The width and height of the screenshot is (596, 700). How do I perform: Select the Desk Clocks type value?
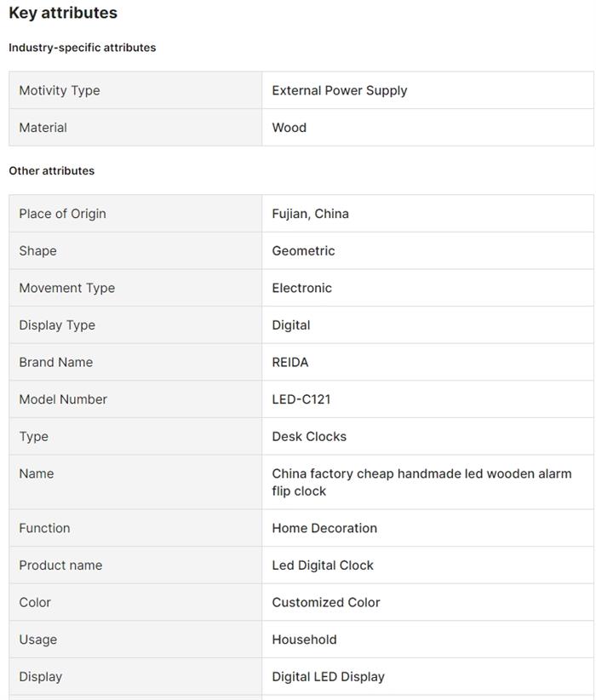pos(309,436)
